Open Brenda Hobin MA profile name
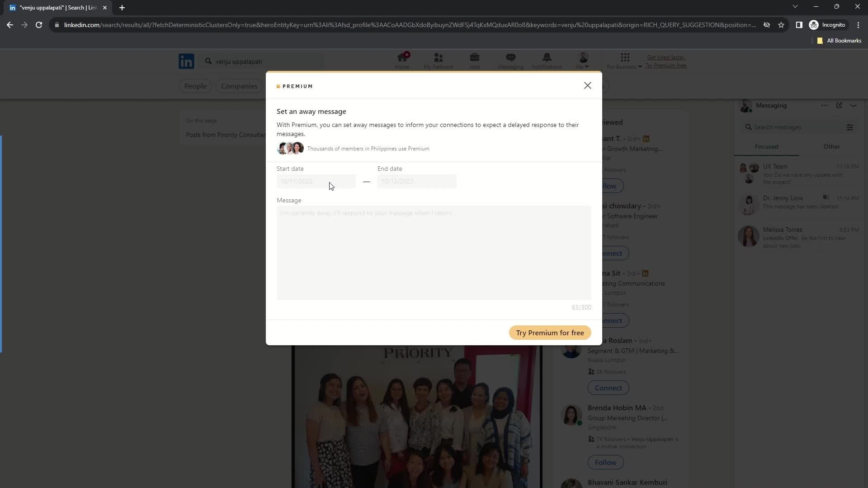Viewport: 868px width, 488px height. (x=617, y=408)
